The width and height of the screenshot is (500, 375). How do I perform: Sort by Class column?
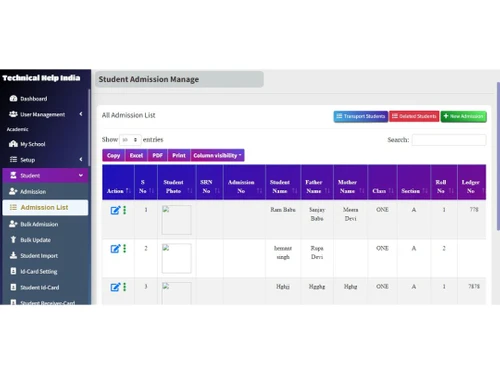[x=382, y=183]
